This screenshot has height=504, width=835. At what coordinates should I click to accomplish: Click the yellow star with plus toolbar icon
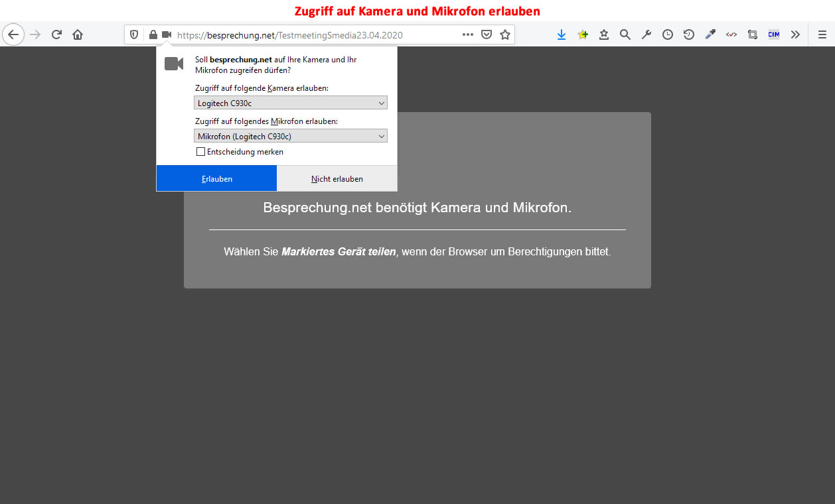click(x=583, y=34)
